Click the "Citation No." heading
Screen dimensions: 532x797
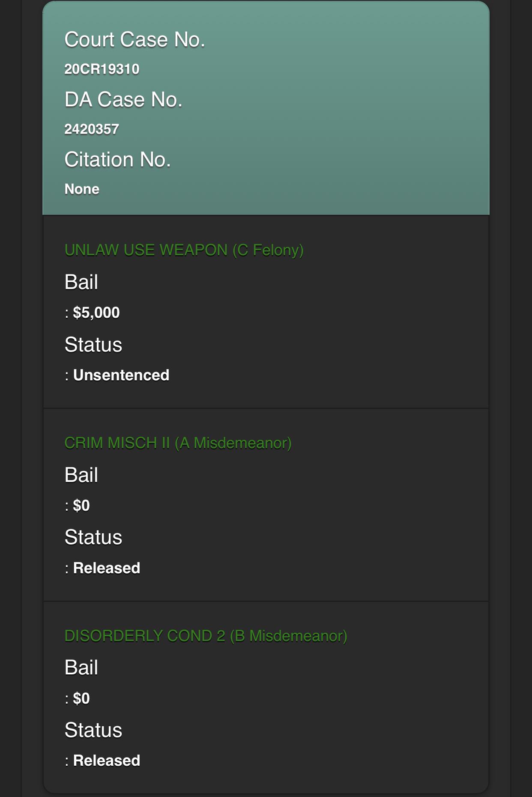coord(117,160)
